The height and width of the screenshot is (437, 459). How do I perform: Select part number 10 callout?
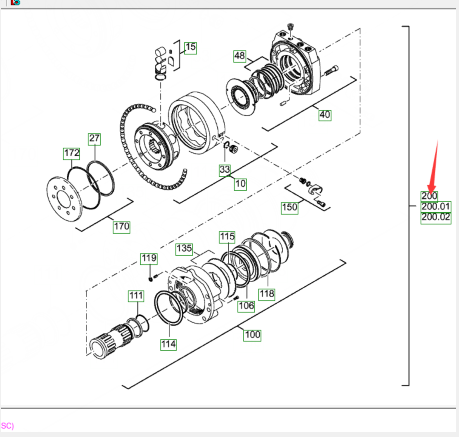tap(241, 184)
